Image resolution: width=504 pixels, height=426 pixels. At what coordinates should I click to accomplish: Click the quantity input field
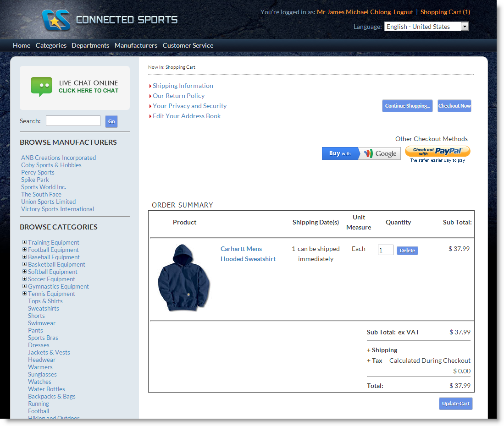385,250
